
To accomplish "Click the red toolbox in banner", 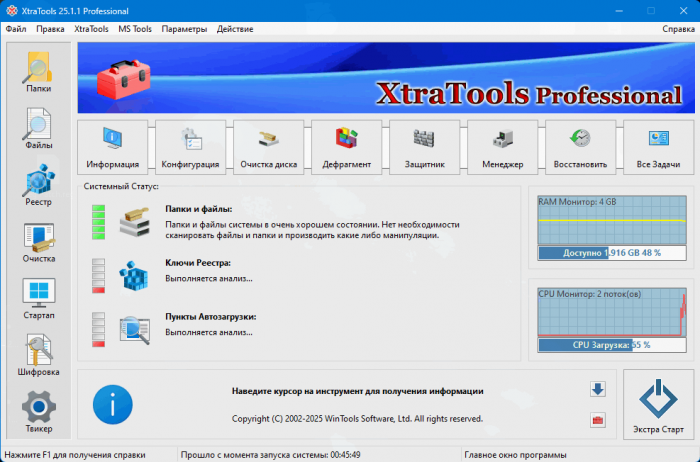I will point(124,79).
